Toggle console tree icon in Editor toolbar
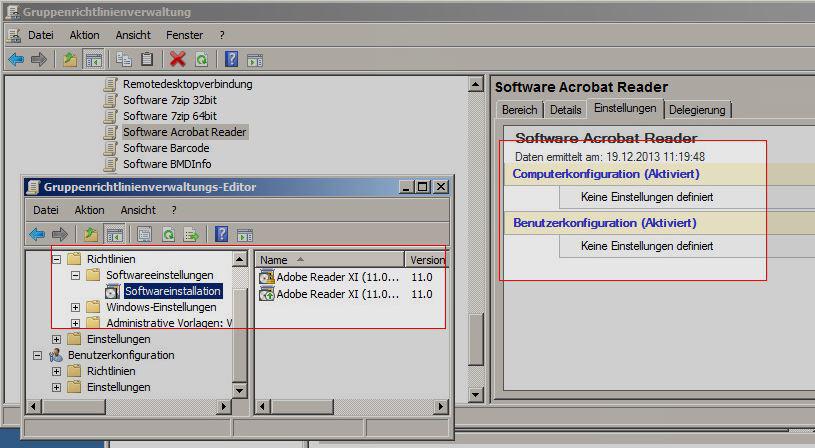The image size is (815, 448). (x=114, y=234)
